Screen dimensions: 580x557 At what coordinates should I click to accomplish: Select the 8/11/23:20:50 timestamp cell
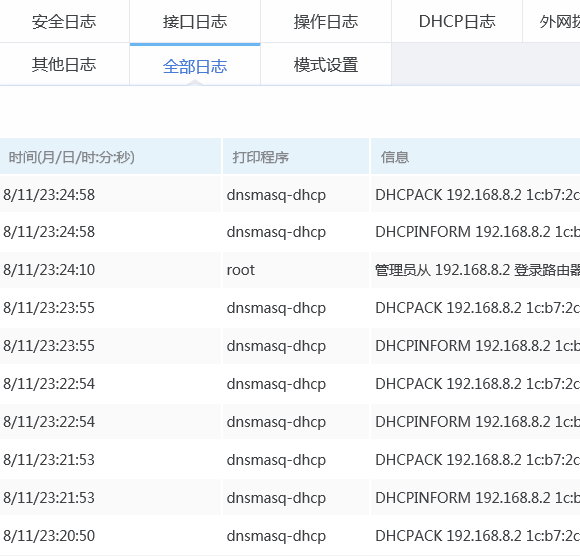click(49, 535)
